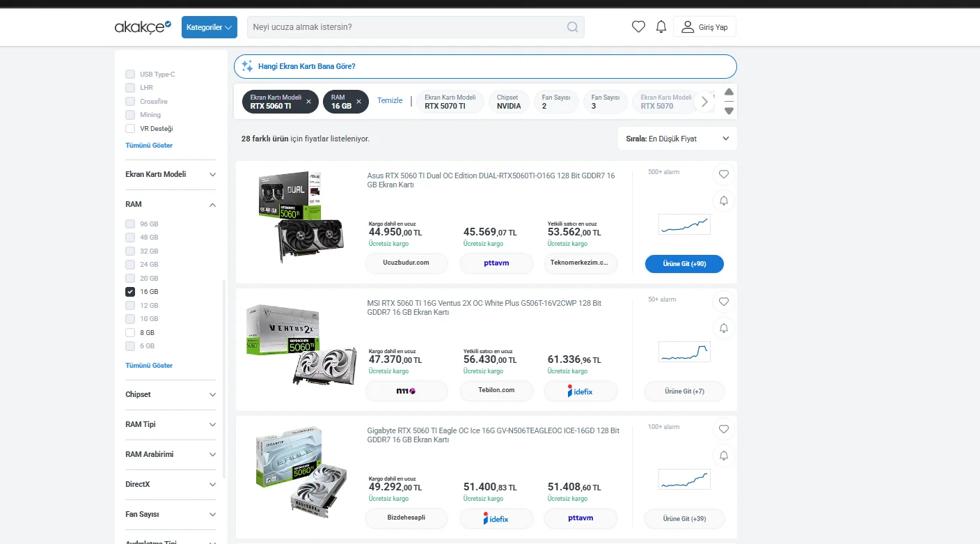
Task: Open the Sırala sorting dropdown
Action: point(677,139)
